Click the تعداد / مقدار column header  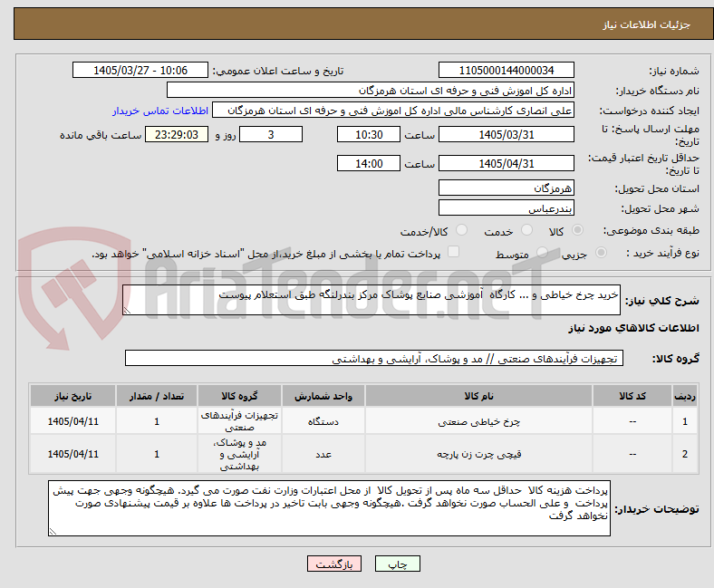tap(157, 396)
